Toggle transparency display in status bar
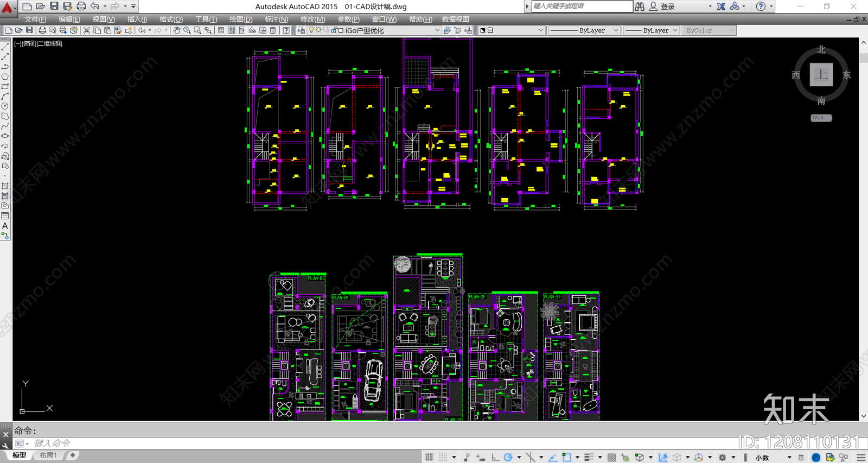 [x=612, y=458]
